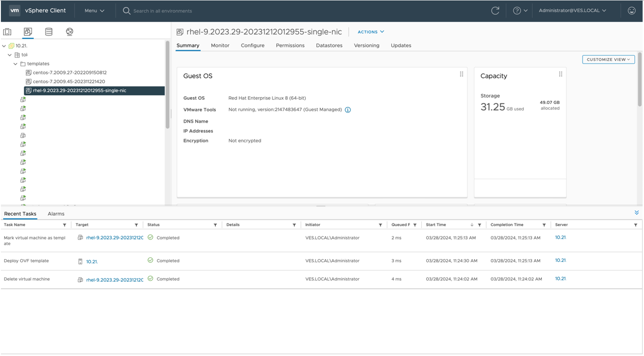Open the filter for the Task Name column
The width and height of the screenshot is (644, 356).
(64, 225)
